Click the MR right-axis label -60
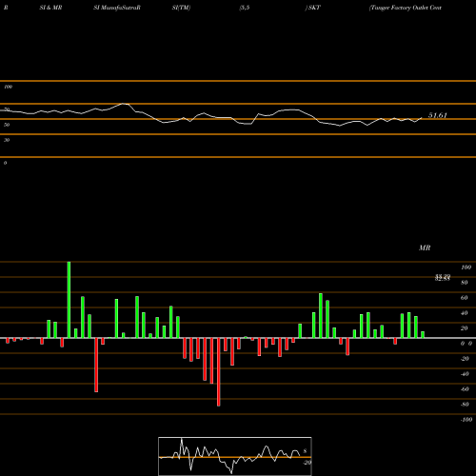The image size is (476, 476). point(465,389)
